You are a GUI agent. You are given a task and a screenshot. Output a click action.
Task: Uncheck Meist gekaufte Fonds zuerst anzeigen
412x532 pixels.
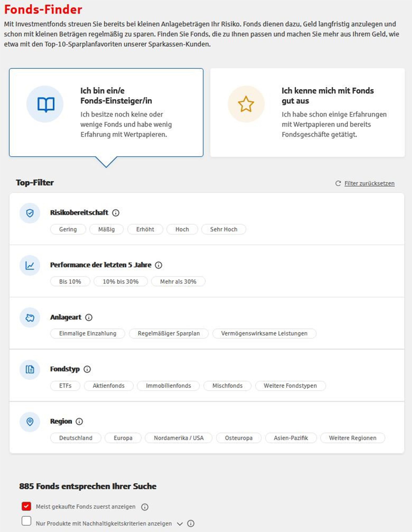tap(26, 506)
